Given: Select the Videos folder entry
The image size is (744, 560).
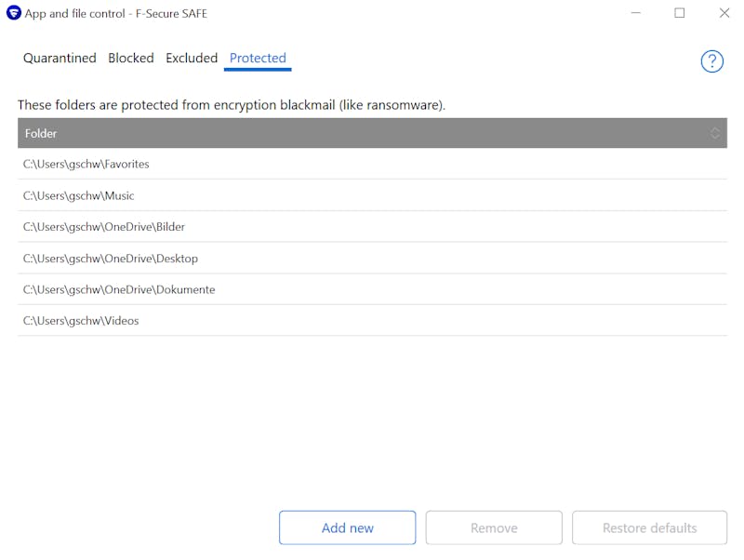Looking at the screenshot, I should pyautogui.click(x=373, y=320).
